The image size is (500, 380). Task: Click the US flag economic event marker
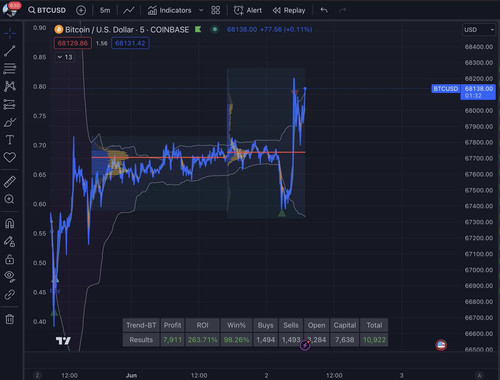pos(441,345)
